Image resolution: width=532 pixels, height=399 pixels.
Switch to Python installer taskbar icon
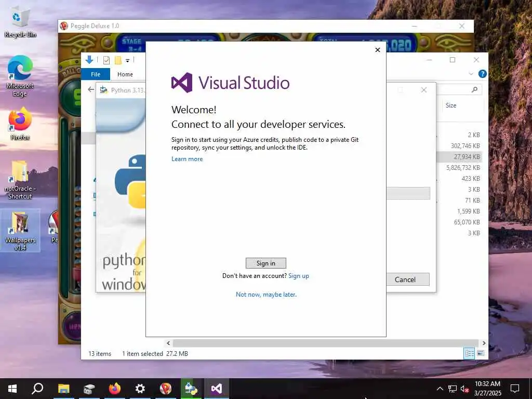pyautogui.click(x=191, y=389)
